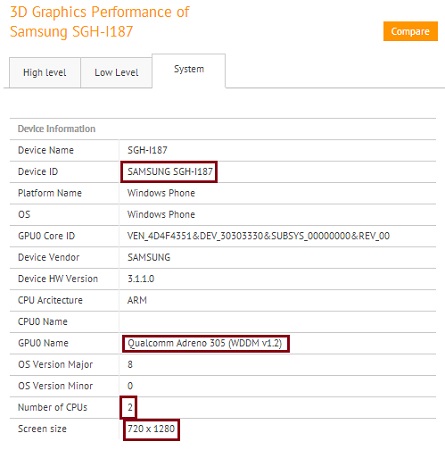Click the OS Version Minor label
This screenshot has height=450, width=445.
55,386
